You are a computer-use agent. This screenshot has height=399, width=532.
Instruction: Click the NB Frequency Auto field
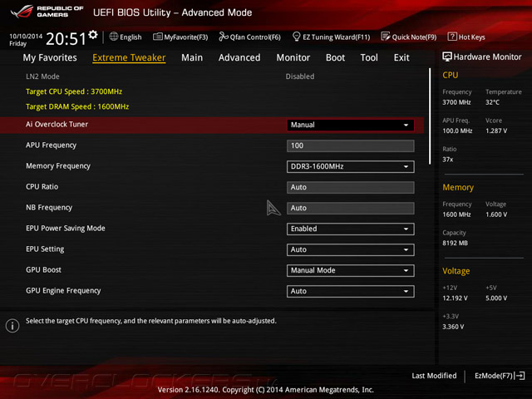351,208
